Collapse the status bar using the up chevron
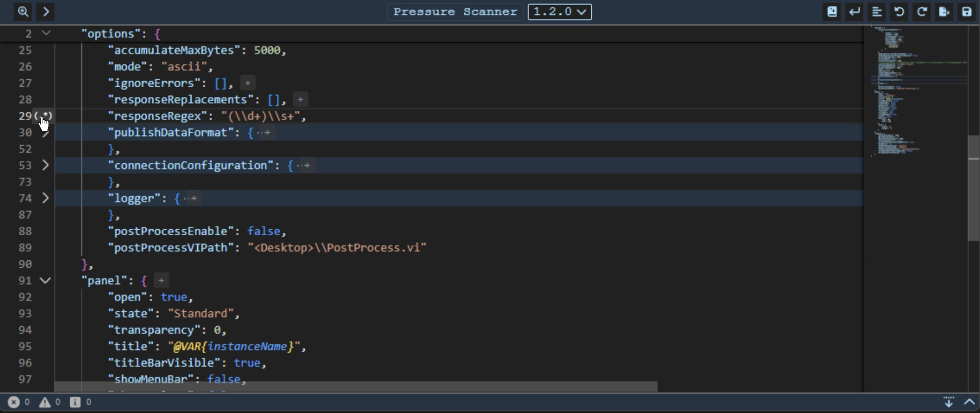 pyautogui.click(x=969, y=402)
